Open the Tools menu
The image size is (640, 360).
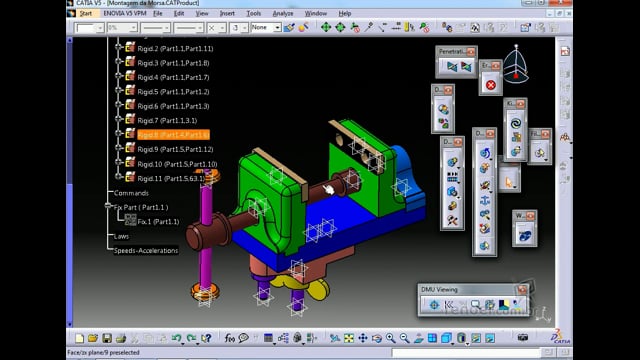(253, 13)
